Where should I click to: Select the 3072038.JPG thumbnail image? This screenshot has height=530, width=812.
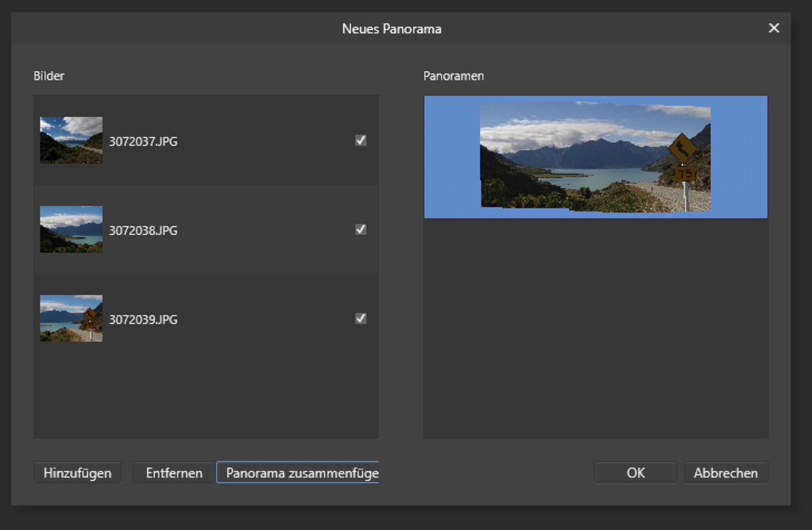pyautogui.click(x=71, y=229)
